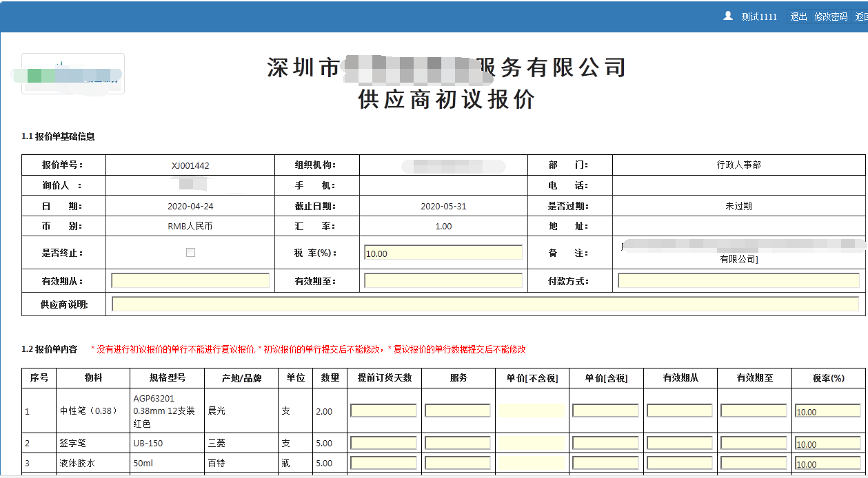Viewport: 868px width, 478px height.
Task: Click 服务 field for 液体胶水 row
Action: click(458, 463)
